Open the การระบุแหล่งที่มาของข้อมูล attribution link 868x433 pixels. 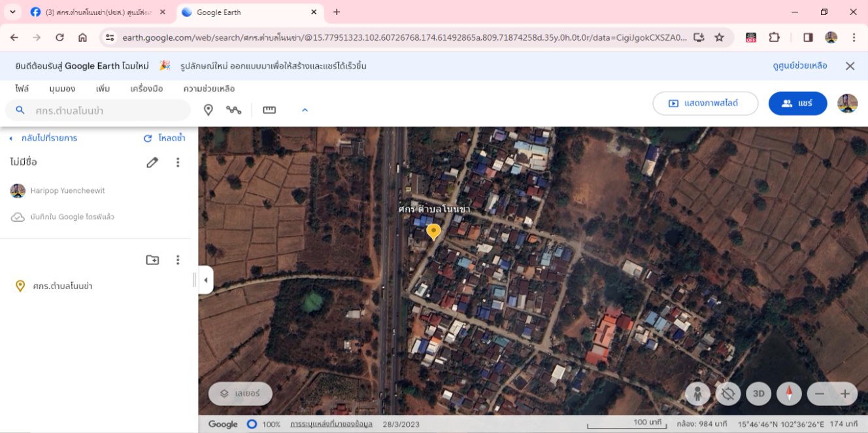(331, 424)
